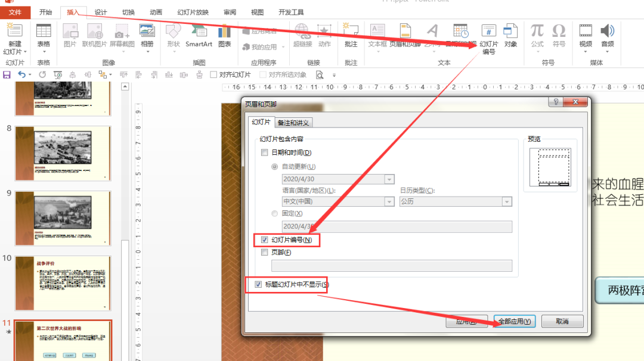Click the New Slide (新建幻灯片) icon

(15, 31)
